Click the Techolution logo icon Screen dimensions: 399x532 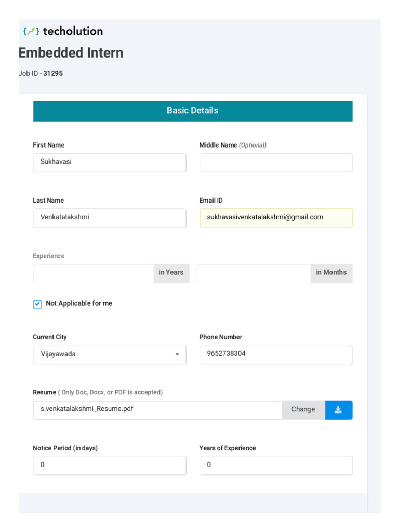pyautogui.click(x=31, y=31)
